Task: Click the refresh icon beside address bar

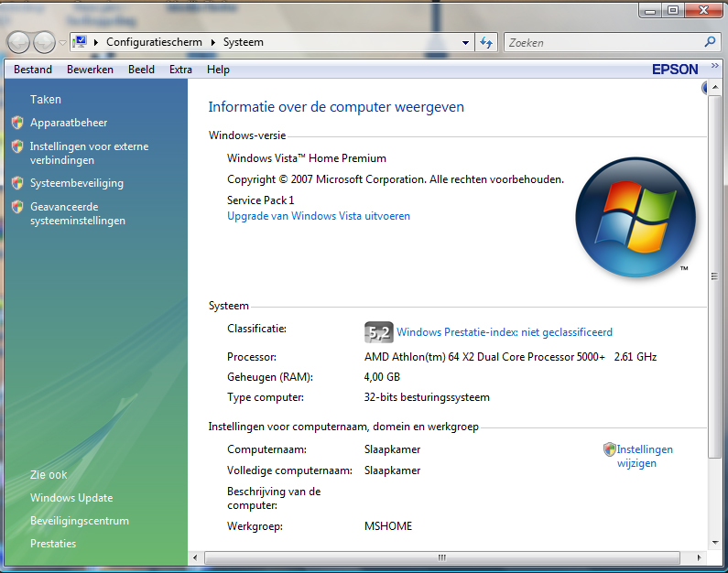Action: point(486,43)
